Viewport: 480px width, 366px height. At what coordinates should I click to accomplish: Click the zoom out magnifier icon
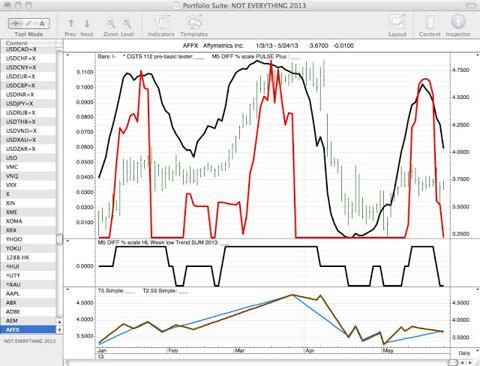coord(111,23)
